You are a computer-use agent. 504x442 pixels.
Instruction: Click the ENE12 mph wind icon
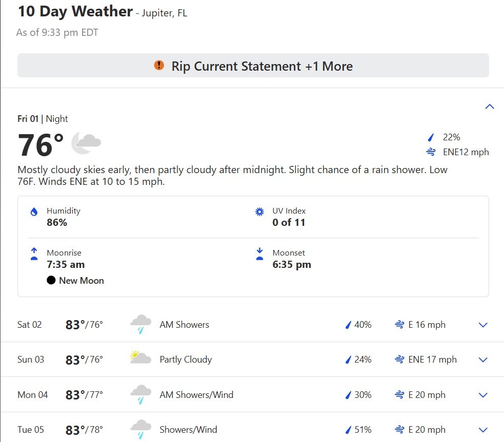[431, 152]
